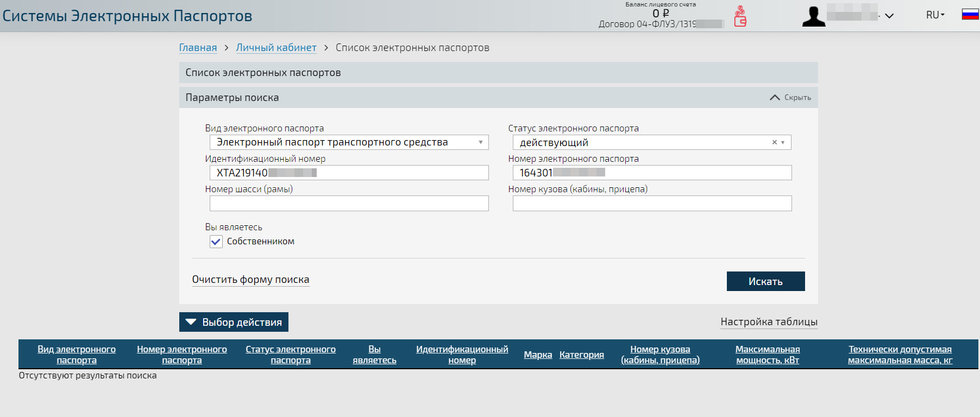Sort by Номер кузова column header
The height and width of the screenshot is (417, 980).
[x=660, y=355]
